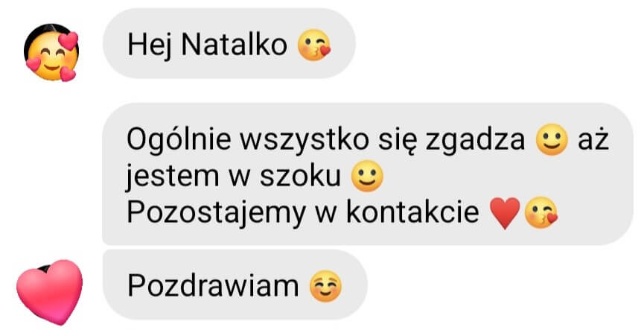This screenshot has height=330, width=644.
Task: Click the kiss emoji after "Hej Natalko"
Action: (x=314, y=45)
